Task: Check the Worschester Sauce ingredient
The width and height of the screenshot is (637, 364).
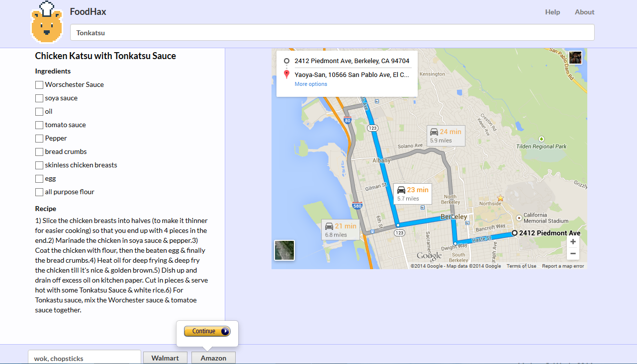Action: [x=39, y=85]
